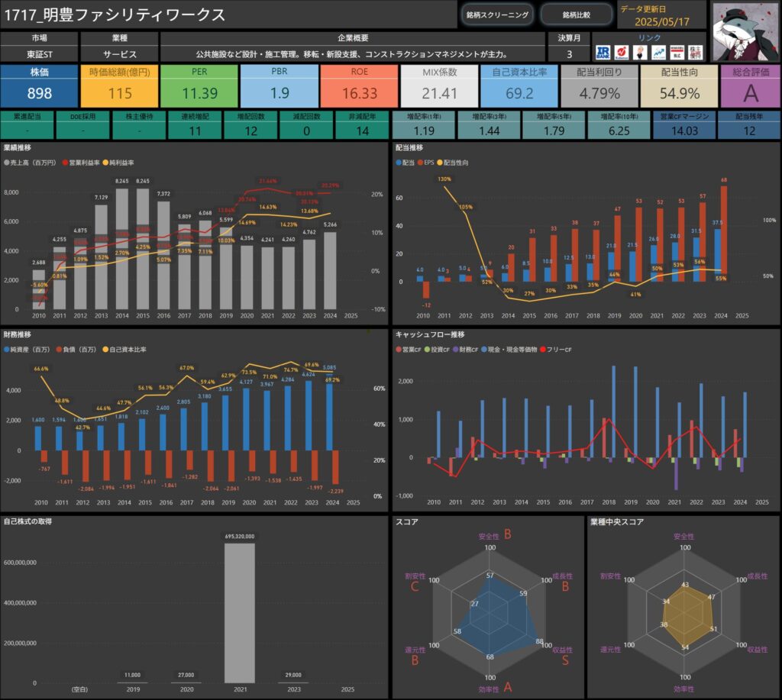Screen dimensions: 782x700
Task: Click the ROE card showing 16.33
Action: coord(360,85)
